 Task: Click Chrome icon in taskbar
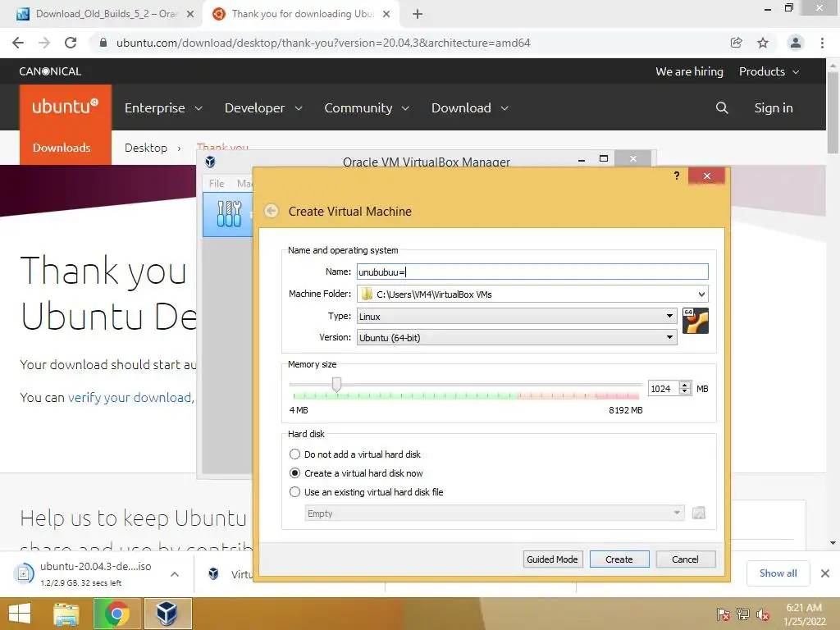[116, 614]
